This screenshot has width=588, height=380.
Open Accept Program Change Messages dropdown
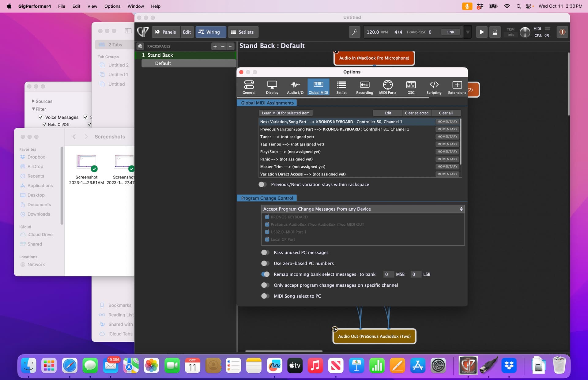pyautogui.click(x=363, y=209)
